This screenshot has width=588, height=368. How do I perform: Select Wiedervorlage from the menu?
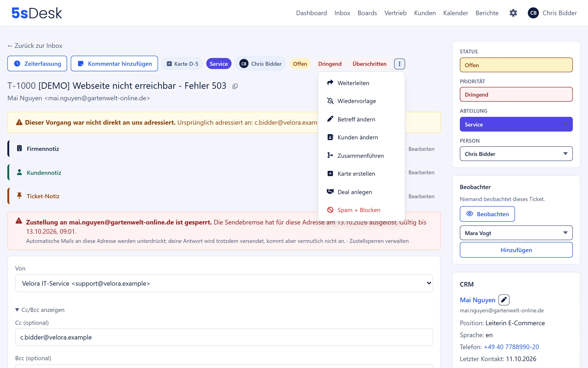click(361, 101)
